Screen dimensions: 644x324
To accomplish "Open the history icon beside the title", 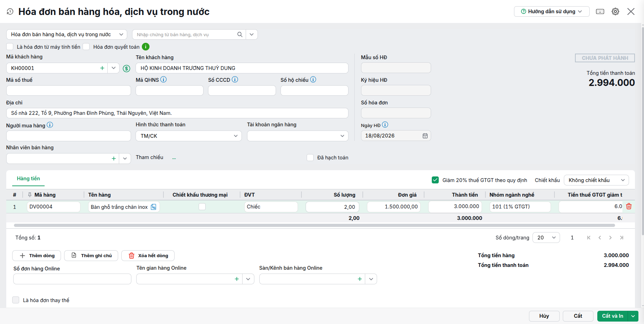I will (x=10, y=11).
